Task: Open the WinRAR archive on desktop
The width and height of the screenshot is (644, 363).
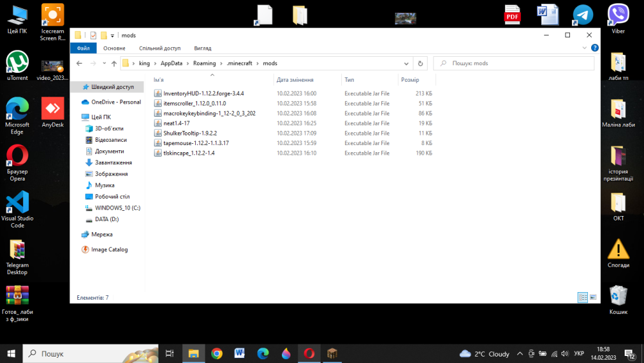Action: click(x=17, y=304)
